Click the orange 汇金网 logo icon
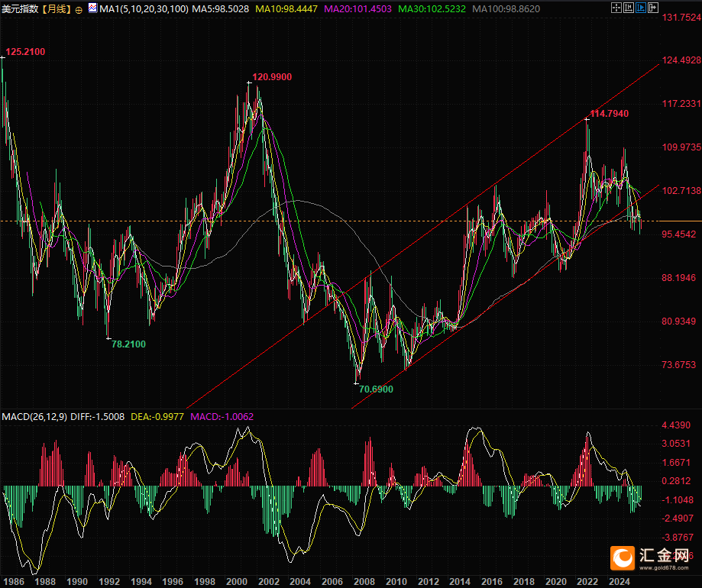 pos(625,559)
